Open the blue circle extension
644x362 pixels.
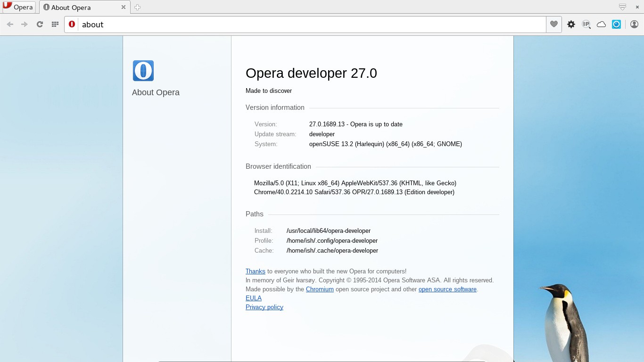click(616, 25)
